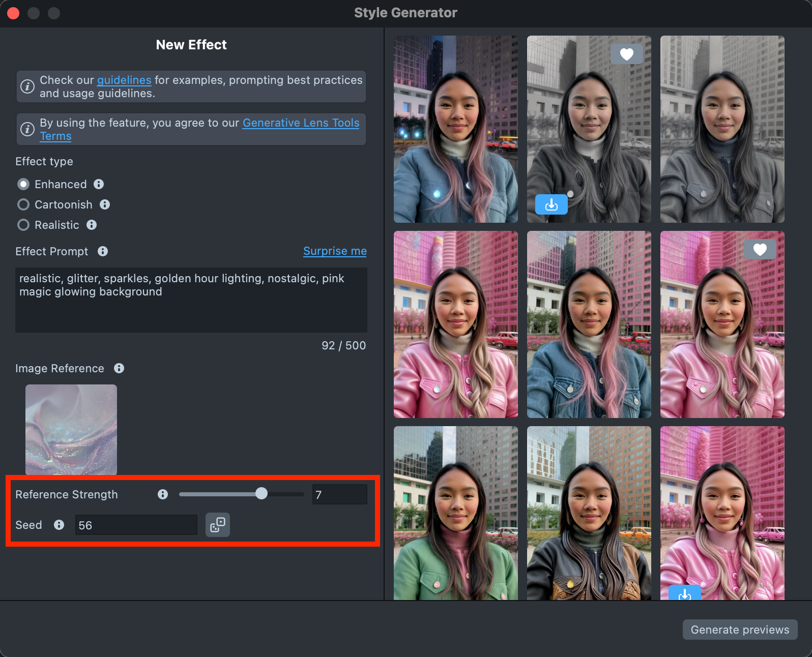Unfavorite the top-middle grayscale preview

[626, 54]
